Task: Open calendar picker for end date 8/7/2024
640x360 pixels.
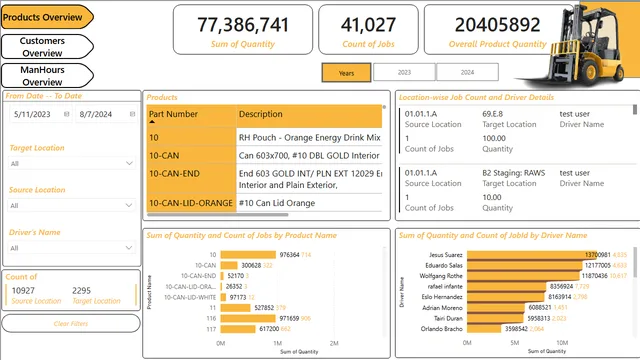Action: [x=132, y=114]
